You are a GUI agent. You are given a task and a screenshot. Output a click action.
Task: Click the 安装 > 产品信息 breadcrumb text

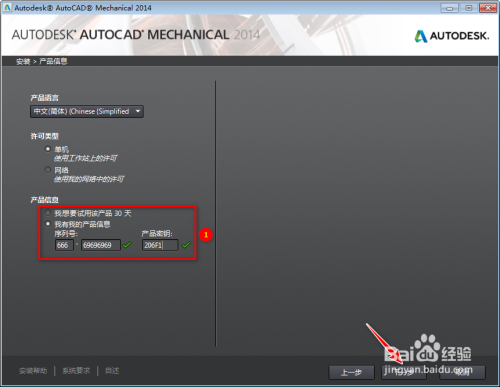pos(42,61)
